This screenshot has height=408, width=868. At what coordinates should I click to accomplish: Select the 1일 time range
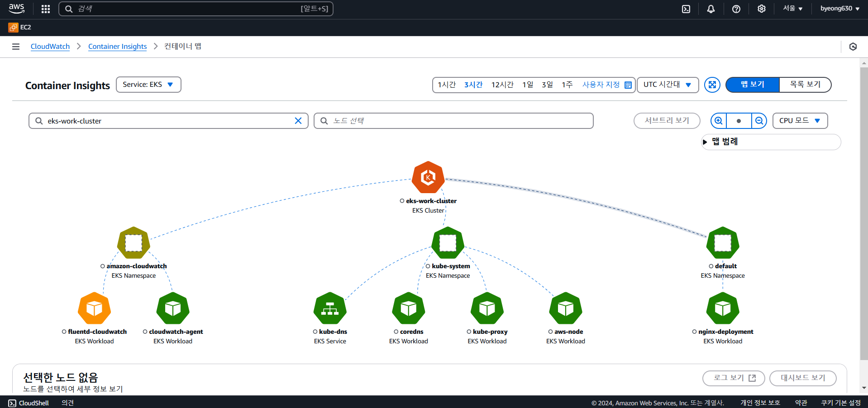pyautogui.click(x=528, y=85)
